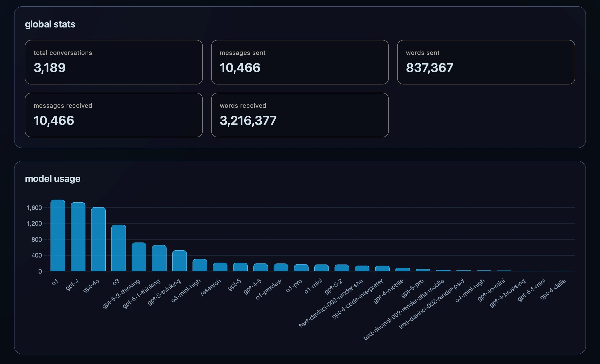
Task: Click the text-davinci-002-render-sha-mobile axis label
Action: [x=404, y=310]
